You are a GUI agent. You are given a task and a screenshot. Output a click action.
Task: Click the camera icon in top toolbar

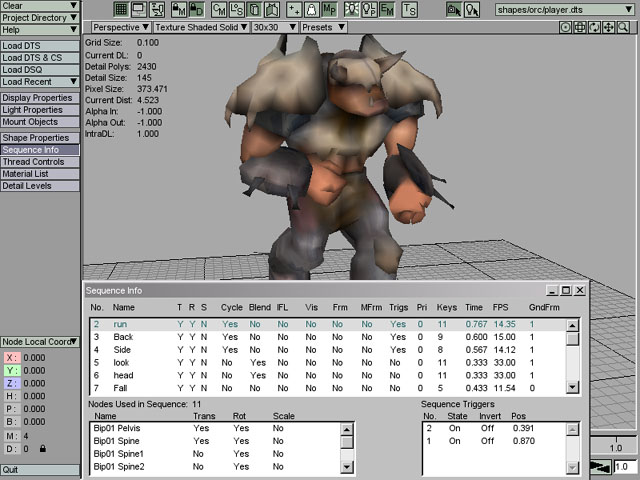pyautogui.click(x=454, y=9)
